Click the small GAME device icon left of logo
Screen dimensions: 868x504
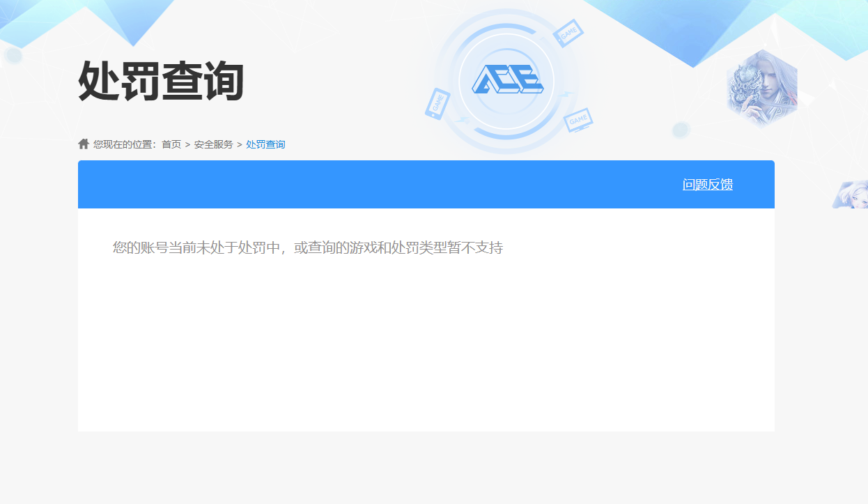click(x=437, y=105)
